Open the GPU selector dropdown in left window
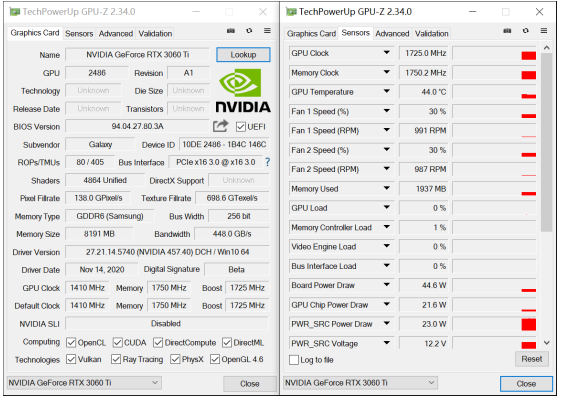The height and width of the screenshot is (397, 561). click(84, 383)
